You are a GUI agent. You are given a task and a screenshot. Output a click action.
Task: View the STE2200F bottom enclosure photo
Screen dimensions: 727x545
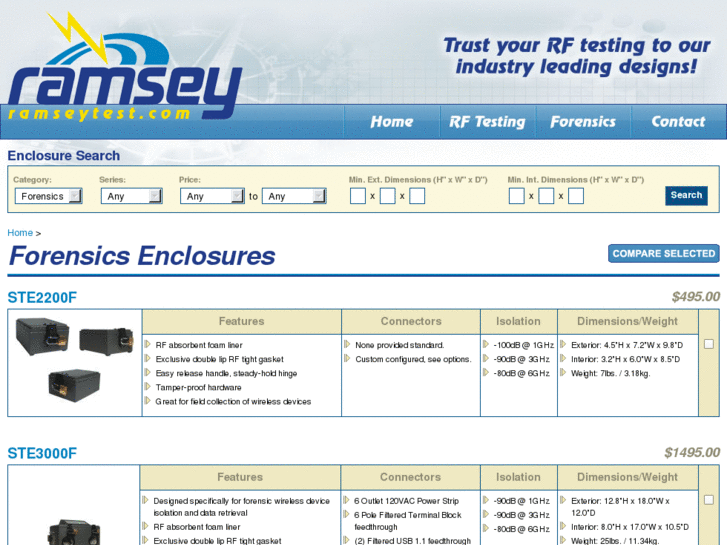(74, 385)
